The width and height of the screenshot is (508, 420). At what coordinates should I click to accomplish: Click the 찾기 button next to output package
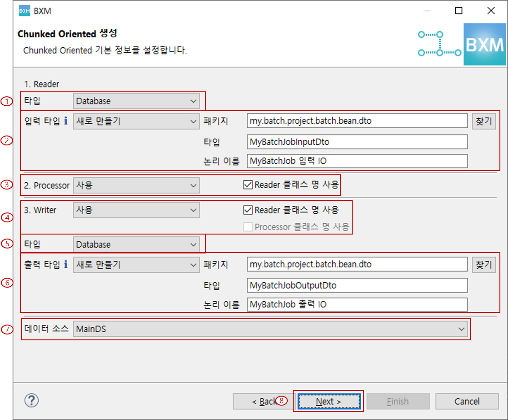tap(484, 264)
